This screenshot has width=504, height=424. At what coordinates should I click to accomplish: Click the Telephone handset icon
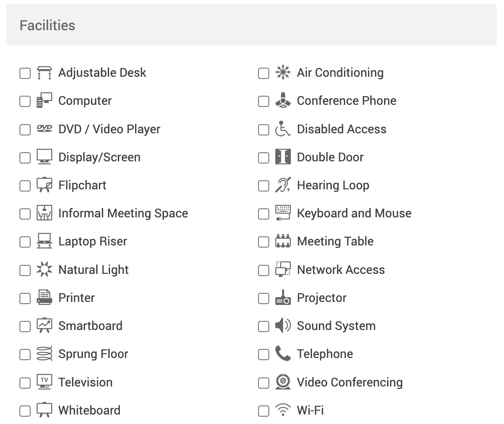[283, 354]
